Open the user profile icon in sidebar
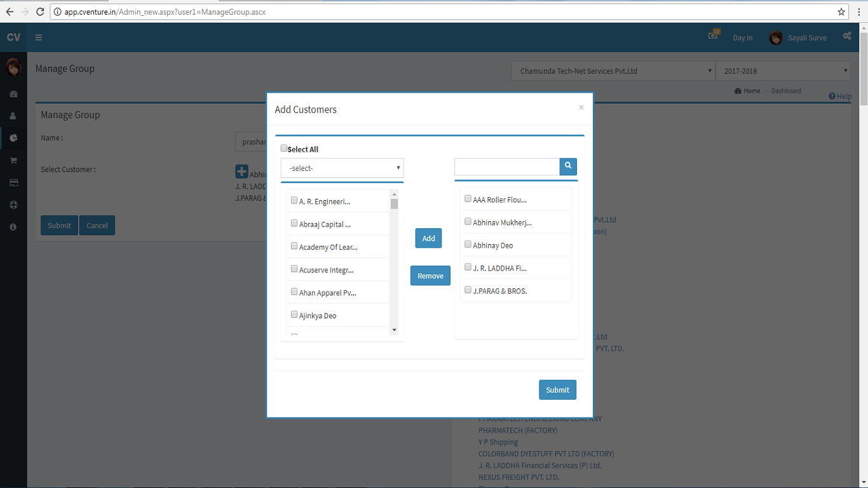 click(13, 116)
